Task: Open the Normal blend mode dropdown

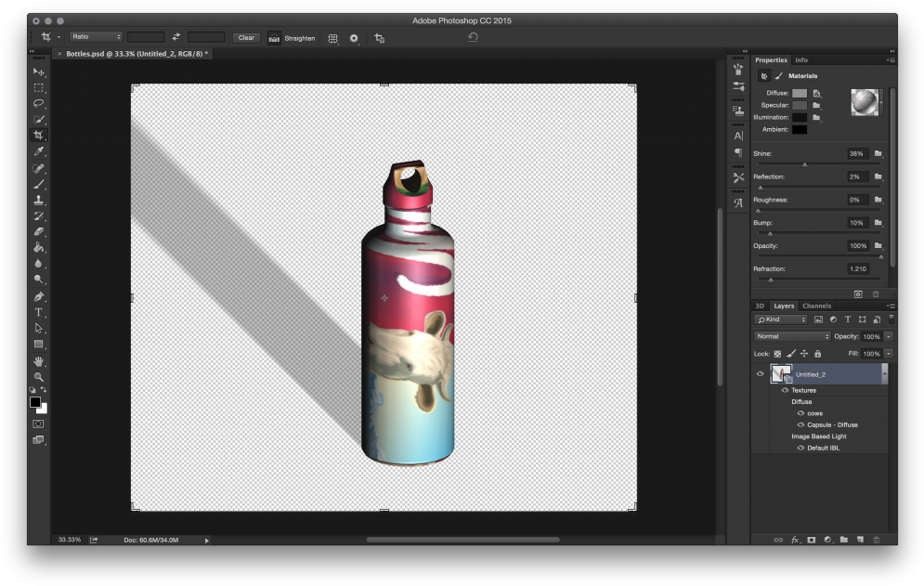Action: (x=791, y=336)
